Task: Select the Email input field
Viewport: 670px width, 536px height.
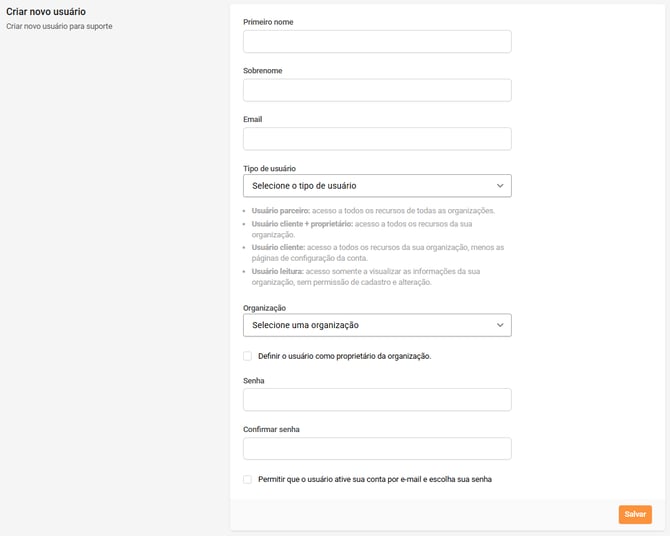Action: (x=377, y=139)
